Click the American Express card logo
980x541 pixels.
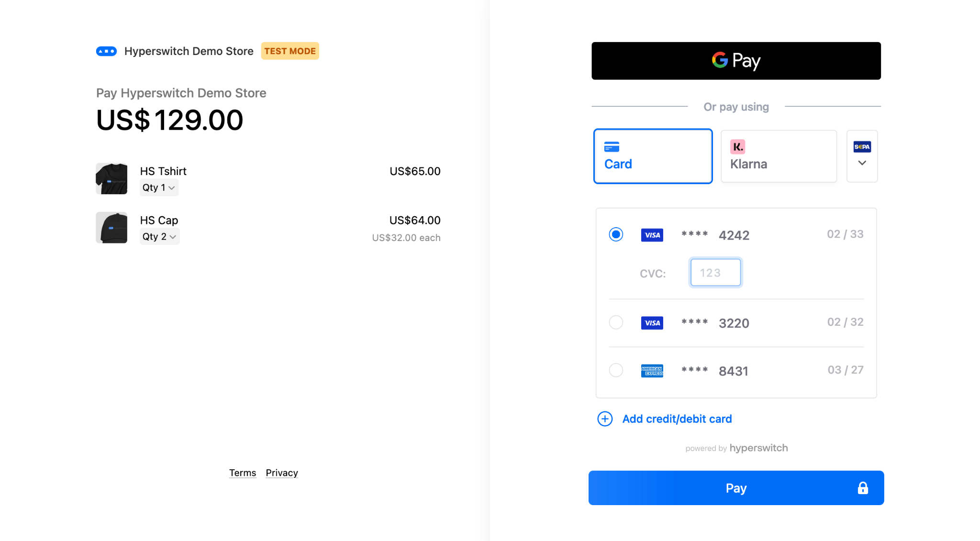point(652,371)
